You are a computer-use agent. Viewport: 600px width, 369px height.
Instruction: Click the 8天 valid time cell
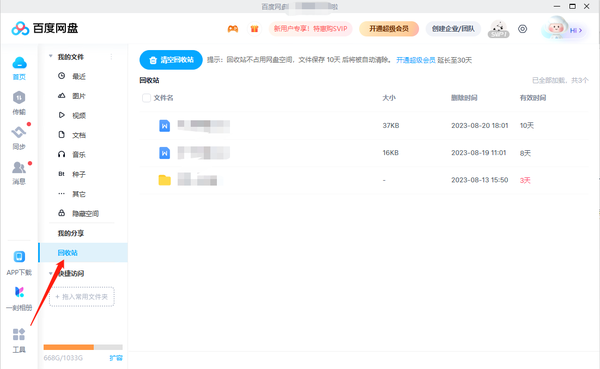525,153
